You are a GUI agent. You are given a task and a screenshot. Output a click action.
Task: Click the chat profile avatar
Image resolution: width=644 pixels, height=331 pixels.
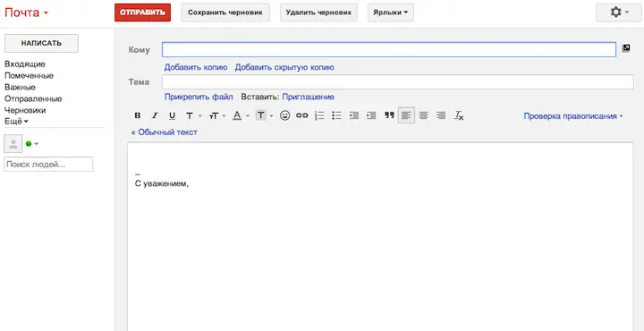[x=13, y=144]
